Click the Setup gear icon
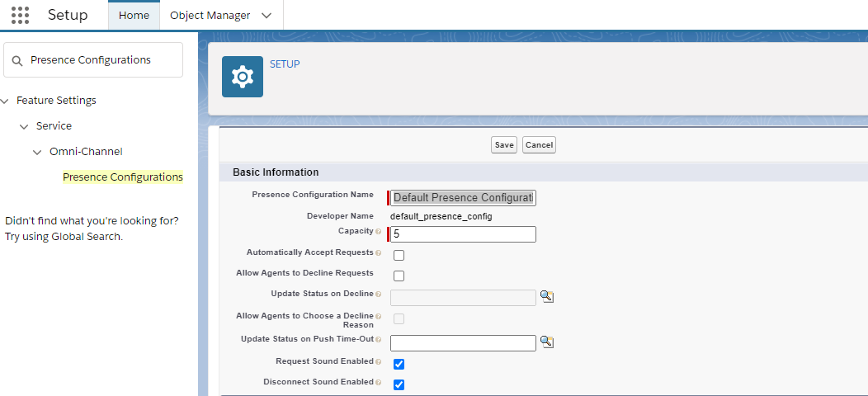 [243, 77]
